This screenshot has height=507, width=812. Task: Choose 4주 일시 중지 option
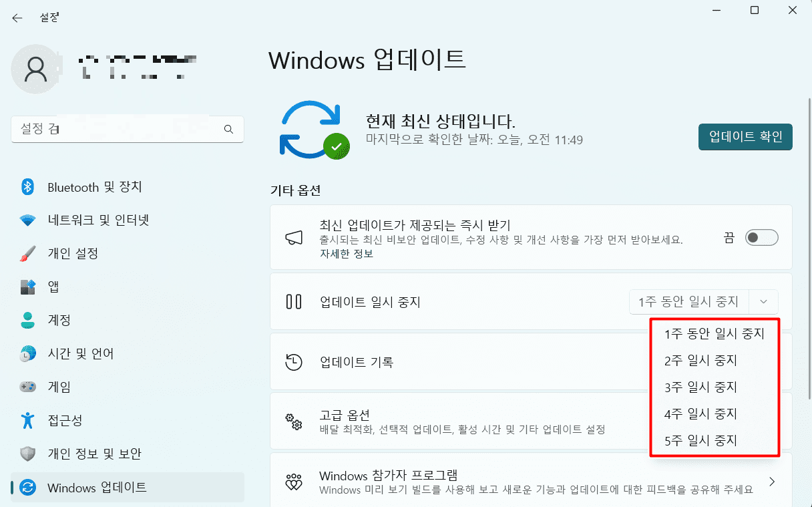tap(715, 413)
